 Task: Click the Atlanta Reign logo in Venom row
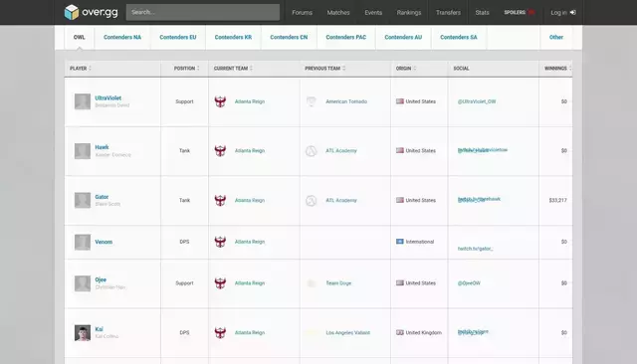click(220, 242)
